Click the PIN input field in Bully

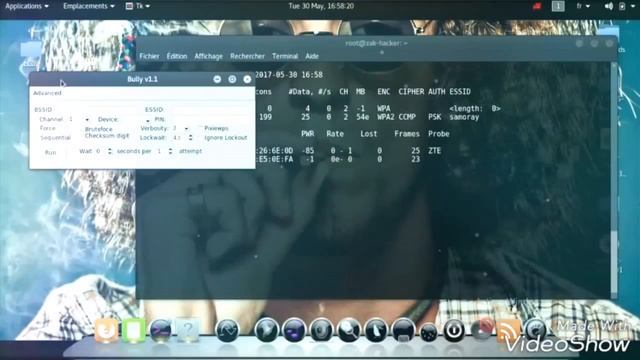point(208,120)
